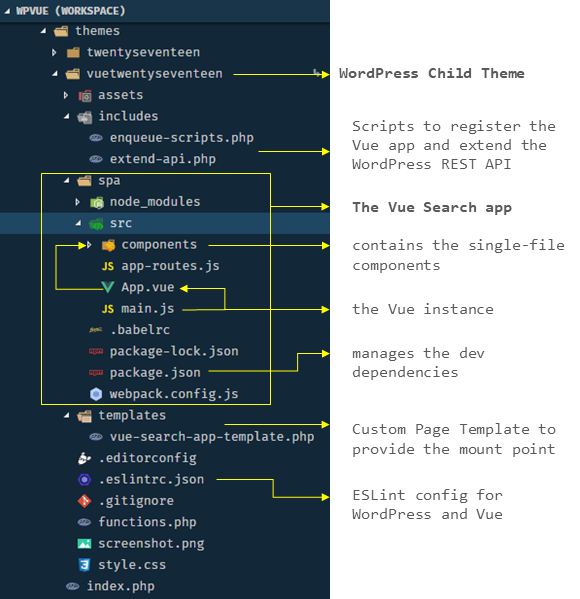The image size is (580, 599).
Task: Click the CSS icon next to style.css
Action: point(84,565)
